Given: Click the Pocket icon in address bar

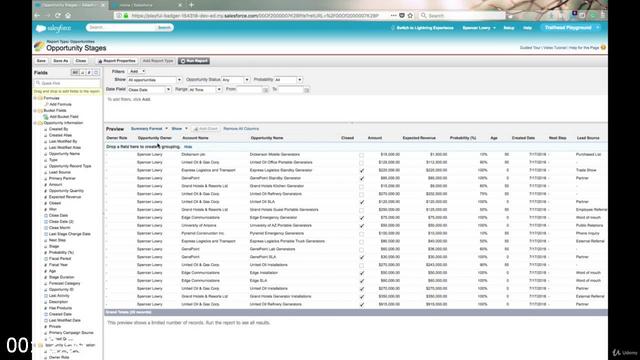Looking at the screenshot, I should (402, 16).
